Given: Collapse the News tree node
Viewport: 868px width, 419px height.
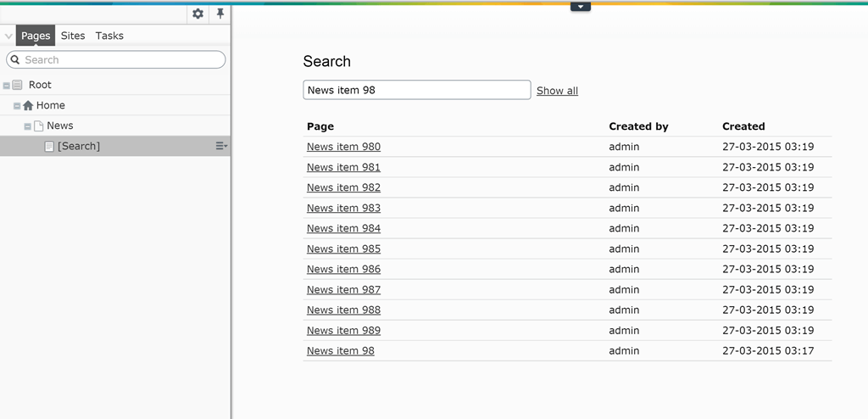Looking at the screenshot, I should click(x=28, y=126).
